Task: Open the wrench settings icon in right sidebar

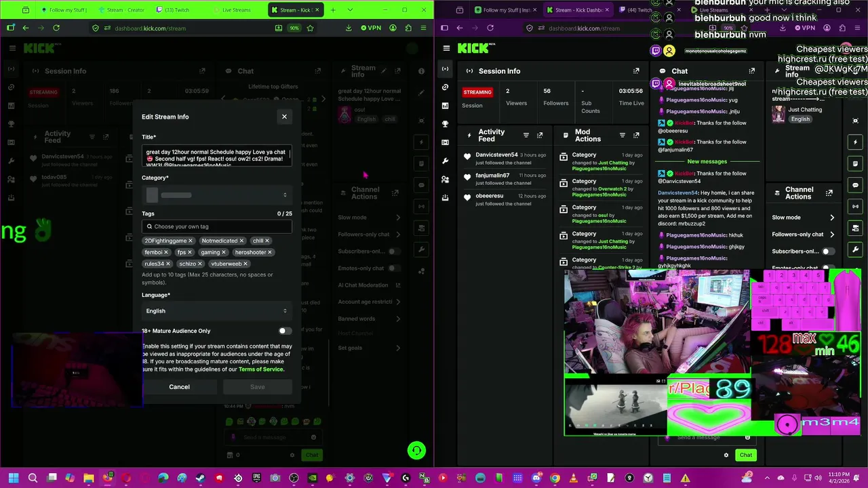Action: click(x=445, y=161)
